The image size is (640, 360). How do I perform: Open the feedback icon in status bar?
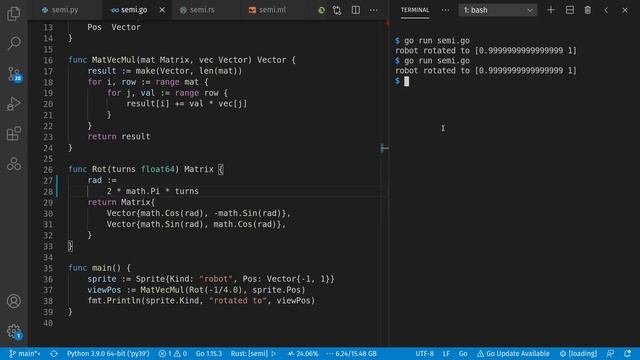[611, 353]
